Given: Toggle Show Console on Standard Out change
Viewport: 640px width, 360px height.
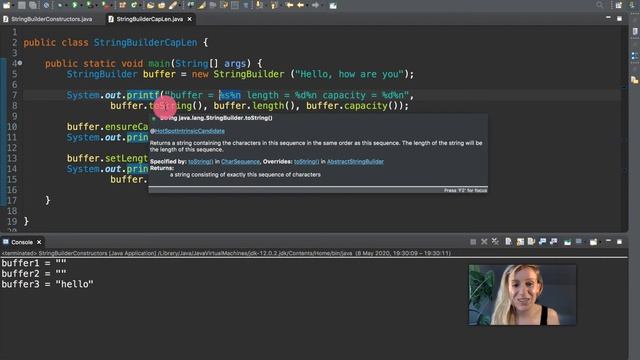Looking at the screenshot, I should click(x=542, y=242).
